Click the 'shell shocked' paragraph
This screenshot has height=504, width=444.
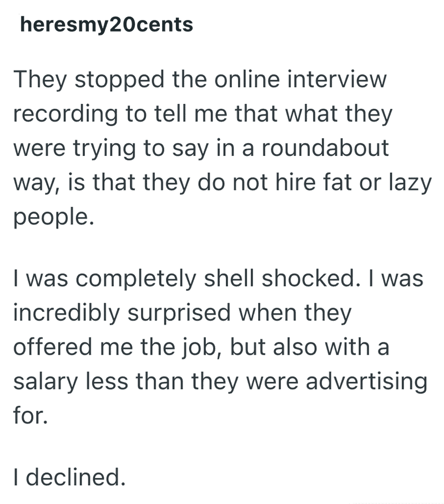(x=222, y=347)
